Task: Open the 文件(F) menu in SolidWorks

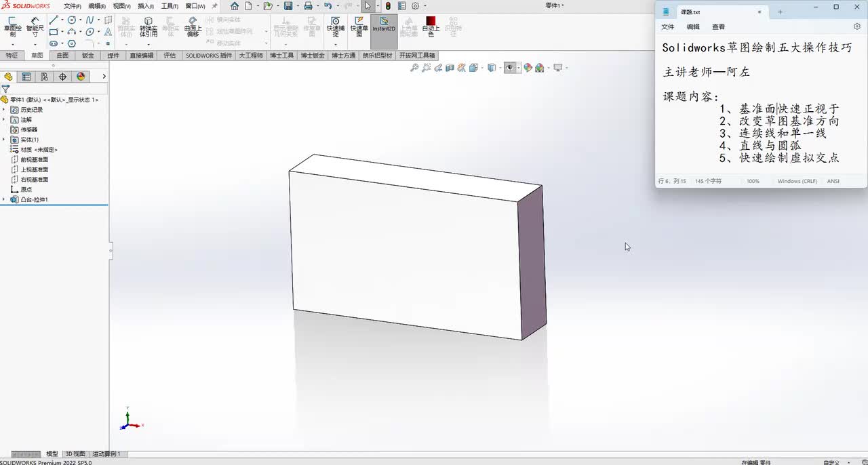Action: point(73,6)
